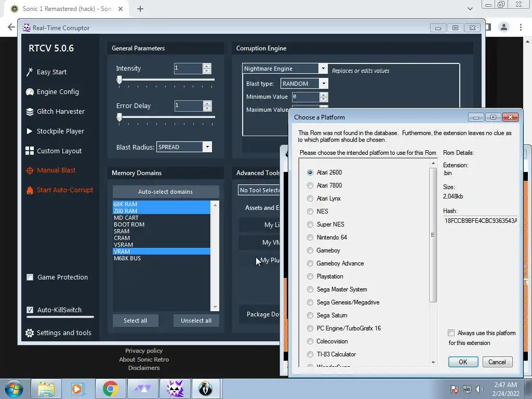Toggle the Auto-KillSwitch checkbox
This screenshot has height=399, width=532.
30,310
